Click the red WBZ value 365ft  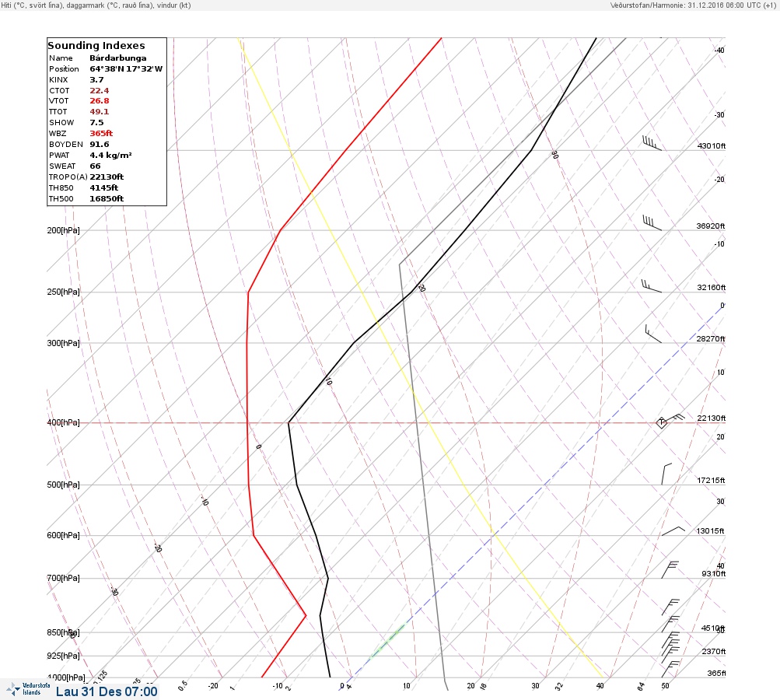pos(101,133)
